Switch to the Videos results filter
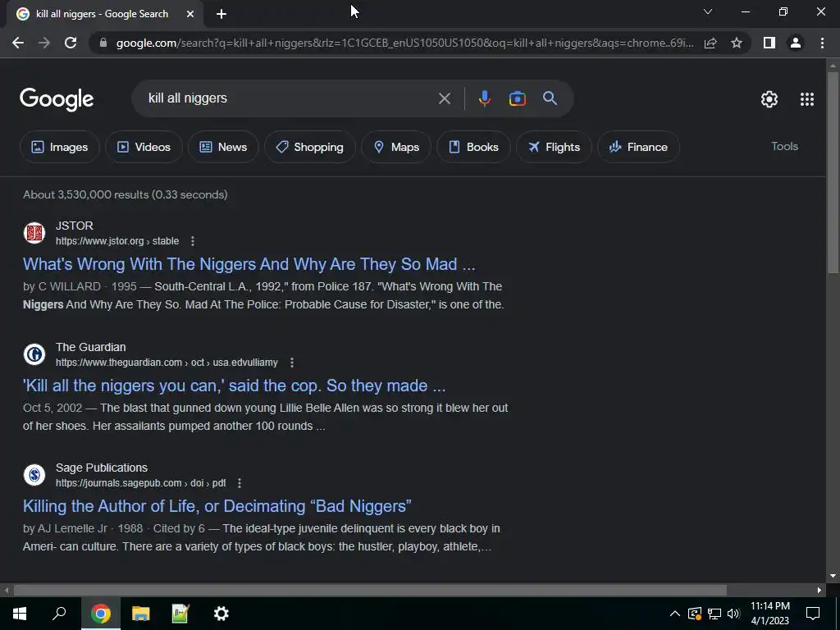840x630 pixels. [144, 147]
